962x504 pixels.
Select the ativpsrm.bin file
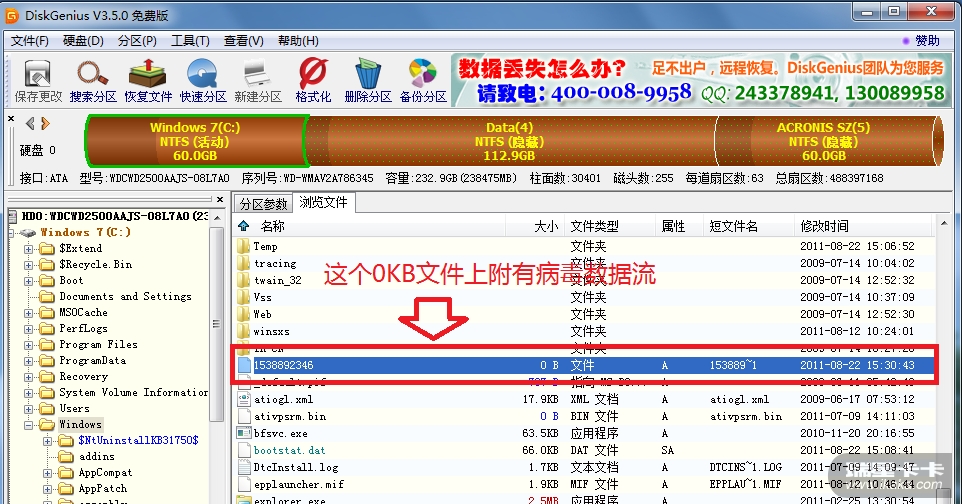click(x=290, y=416)
